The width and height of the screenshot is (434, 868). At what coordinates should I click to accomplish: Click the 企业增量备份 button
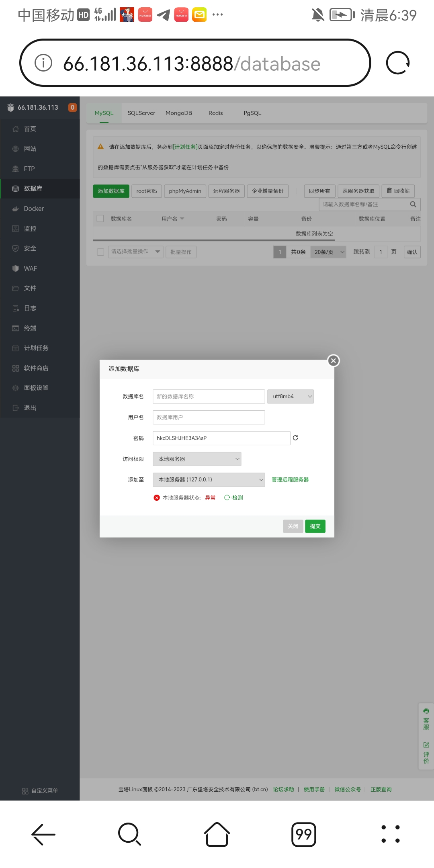268,191
